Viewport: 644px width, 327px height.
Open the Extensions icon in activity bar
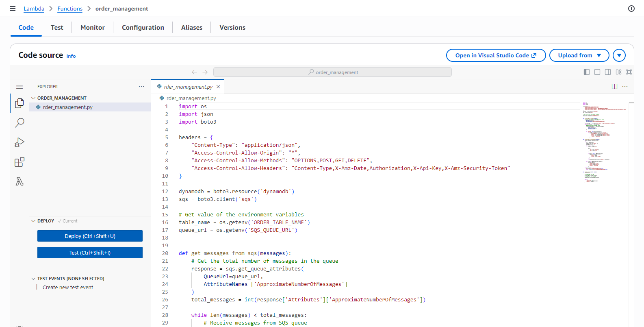pyautogui.click(x=20, y=162)
